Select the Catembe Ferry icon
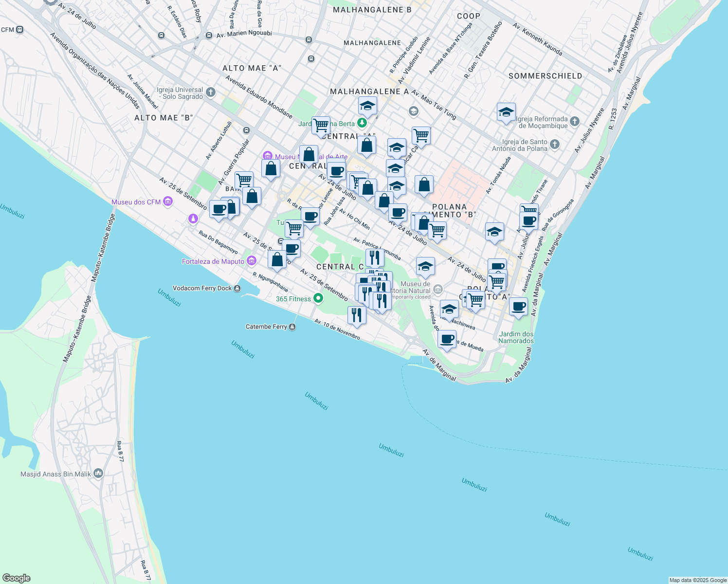 coord(292,327)
